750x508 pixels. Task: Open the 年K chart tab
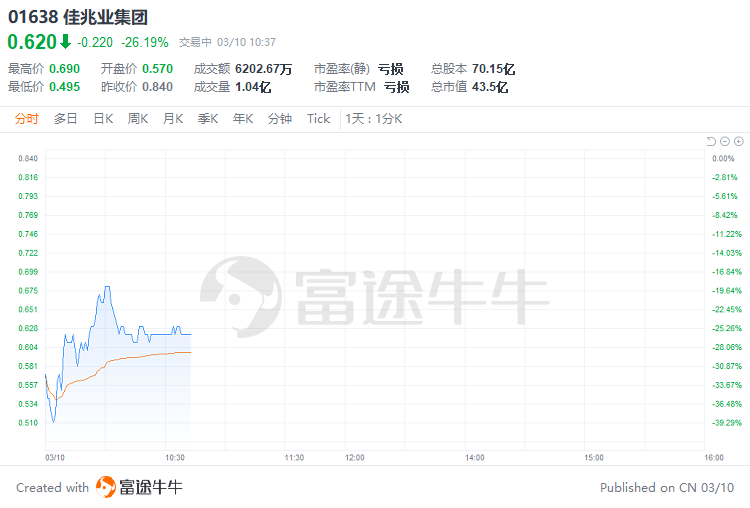coord(243,119)
